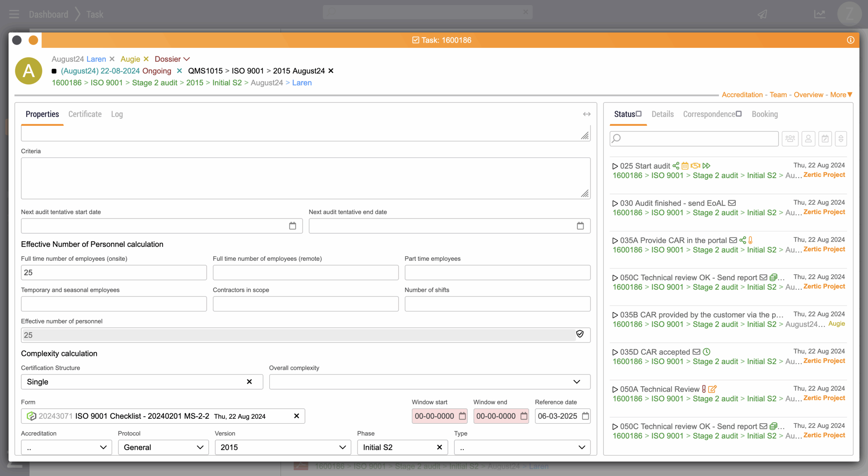Toggle the checkbox next to Status tab
The image size is (868, 476).
pyautogui.click(x=639, y=114)
